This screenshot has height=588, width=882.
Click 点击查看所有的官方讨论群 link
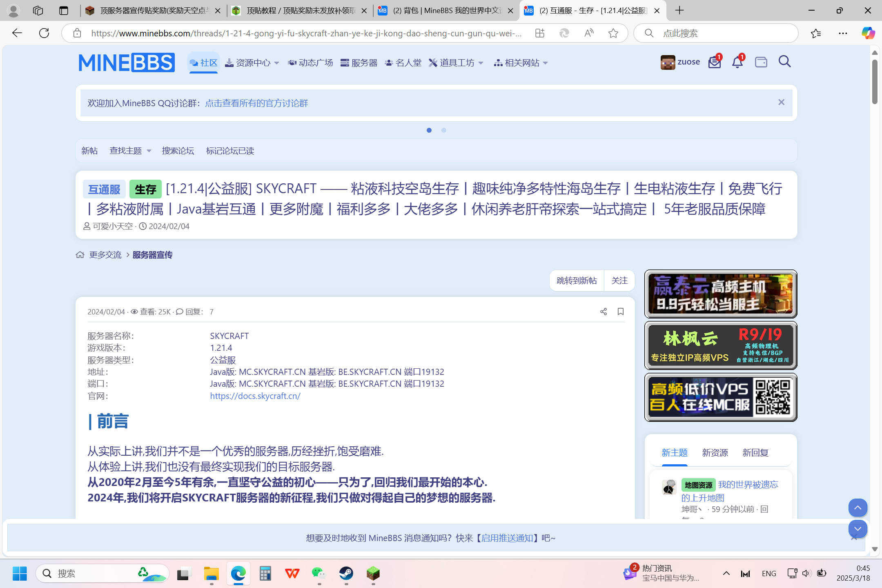[x=256, y=103]
